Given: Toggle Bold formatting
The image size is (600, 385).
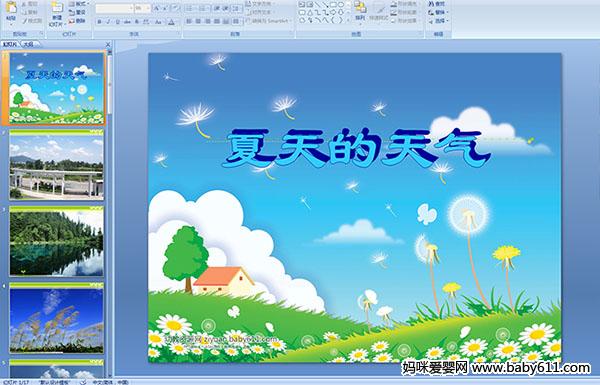Looking at the screenshot, I should click(x=99, y=22).
